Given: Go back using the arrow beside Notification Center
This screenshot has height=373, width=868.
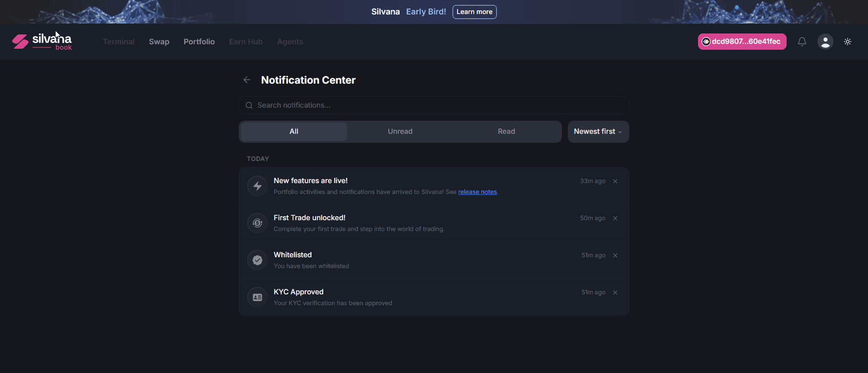Looking at the screenshot, I should (247, 80).
